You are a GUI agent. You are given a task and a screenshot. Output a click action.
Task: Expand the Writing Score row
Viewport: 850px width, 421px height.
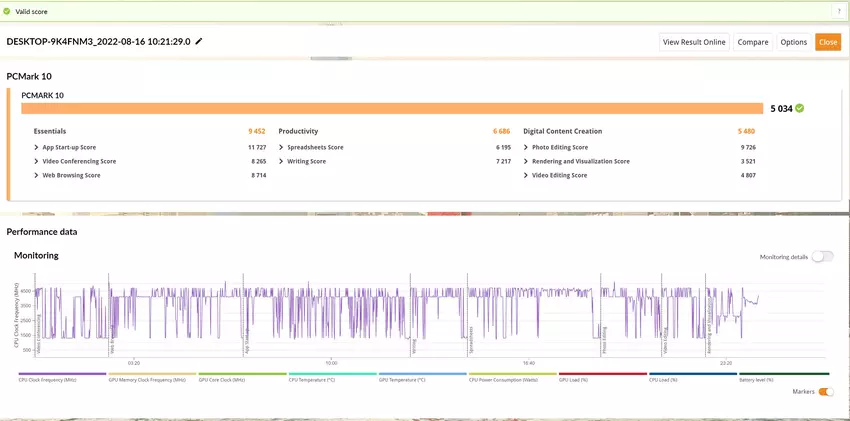[305, 161]
